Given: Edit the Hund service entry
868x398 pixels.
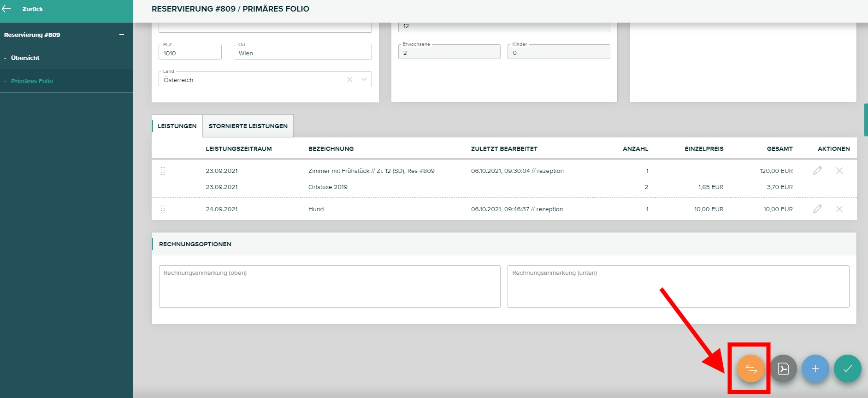Looking at the screenshot, I should 817,209.
